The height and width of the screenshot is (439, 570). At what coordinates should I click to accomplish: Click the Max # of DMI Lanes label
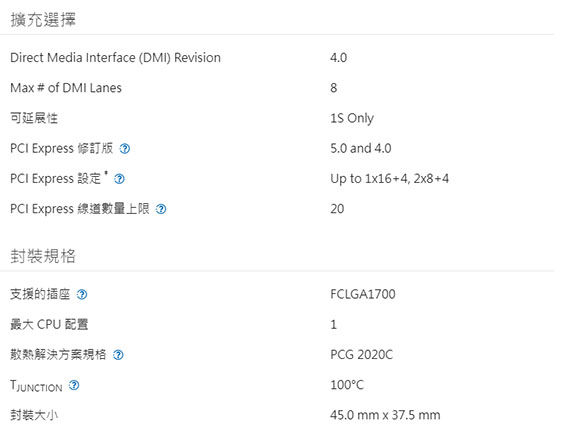click(66, 88)
